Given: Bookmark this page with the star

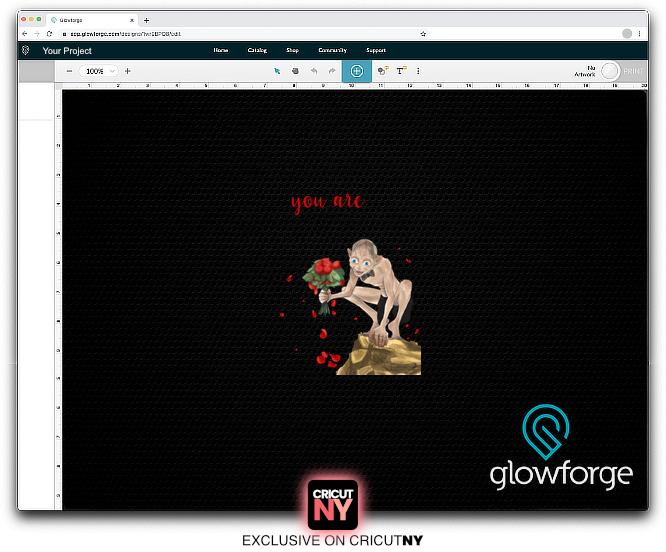Looking at the screenshot, I should (x=423, y=34).
